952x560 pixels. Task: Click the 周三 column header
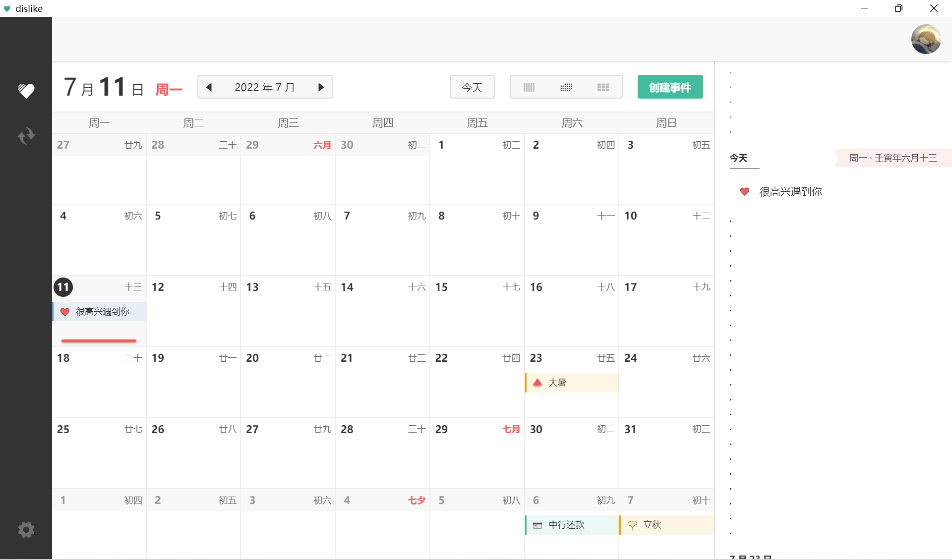[x=288, y=123]
